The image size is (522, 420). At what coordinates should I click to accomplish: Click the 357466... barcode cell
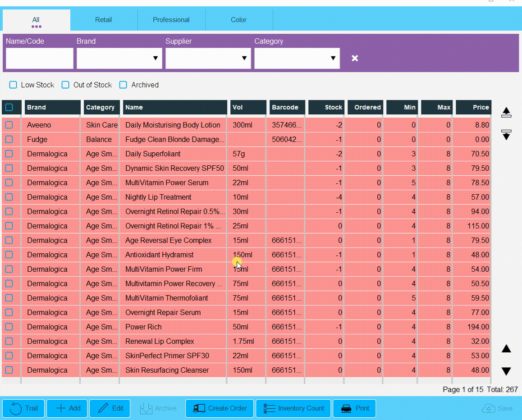coord(286,125)
